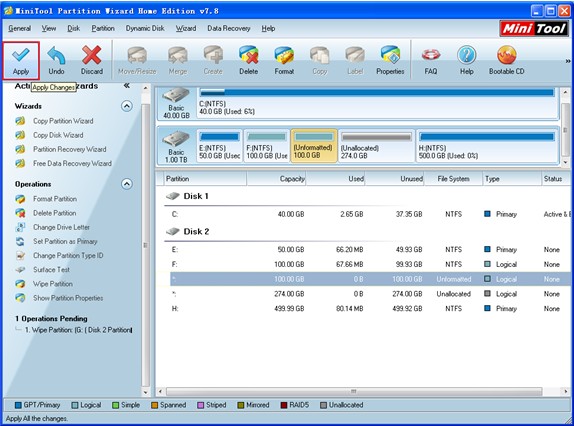The width and height of the screenshot is (574, 426).
Task: Click the Undo toolbar icon
Action: click(56, 60)
